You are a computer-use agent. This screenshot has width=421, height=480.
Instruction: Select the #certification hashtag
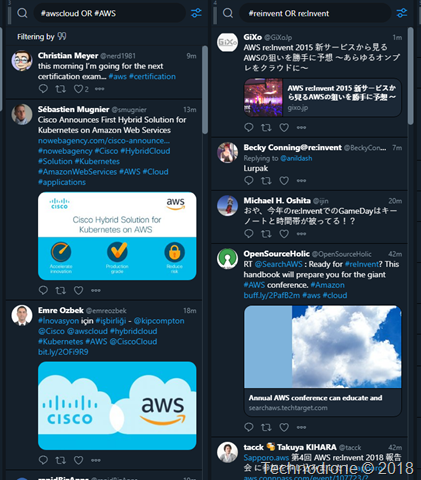152,76
